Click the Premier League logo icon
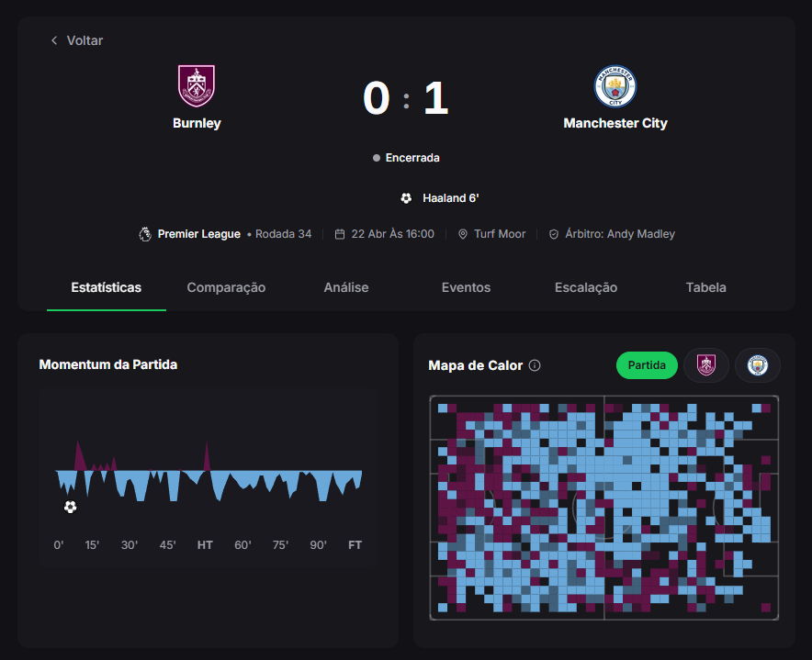This screenshot has height=660, width=812. 145,234
